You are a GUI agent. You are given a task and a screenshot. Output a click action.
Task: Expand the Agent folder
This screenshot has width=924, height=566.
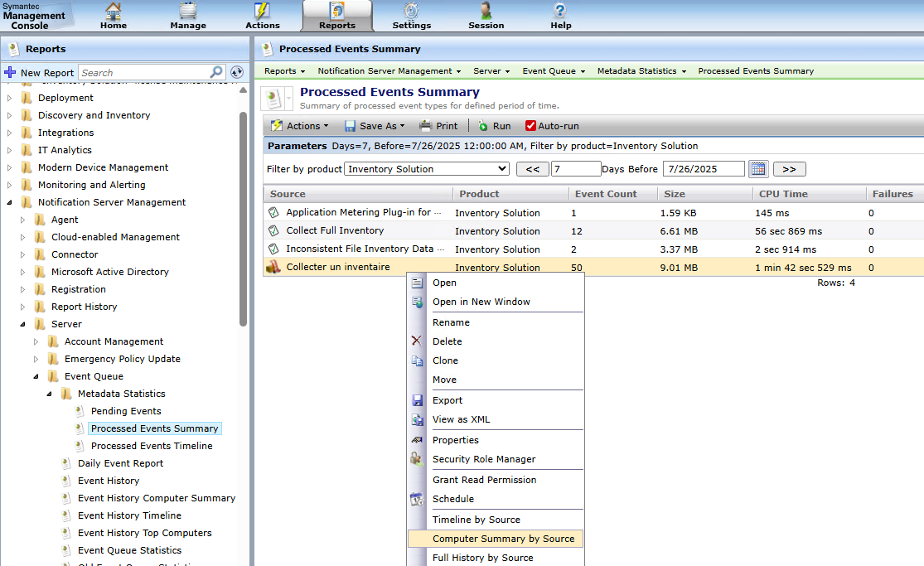[x=23, y=220]
